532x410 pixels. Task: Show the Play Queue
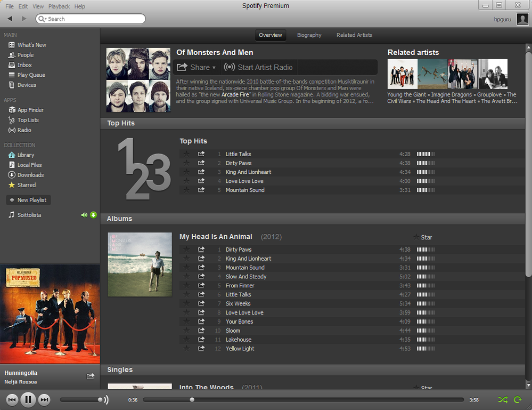tap(27, 75)
